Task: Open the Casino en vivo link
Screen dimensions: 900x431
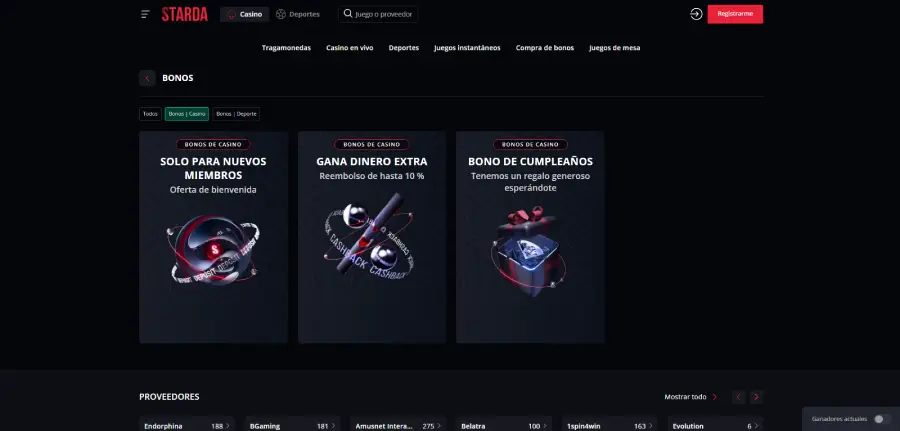Action: coord(350,48)
